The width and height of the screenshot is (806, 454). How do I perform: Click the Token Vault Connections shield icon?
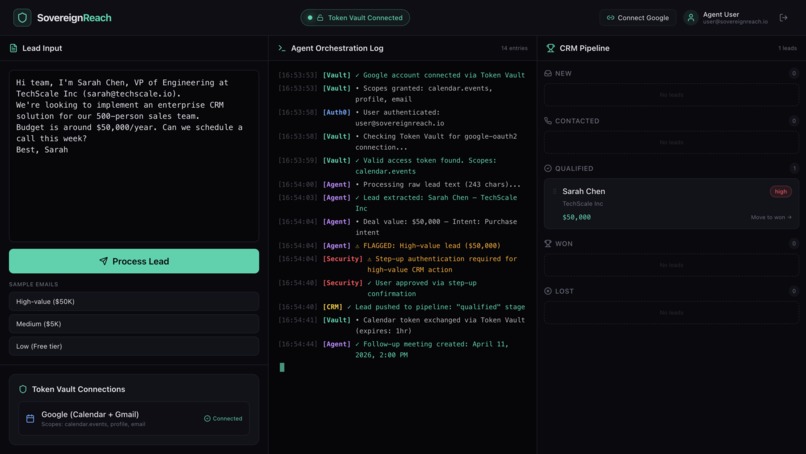[23, 389]
